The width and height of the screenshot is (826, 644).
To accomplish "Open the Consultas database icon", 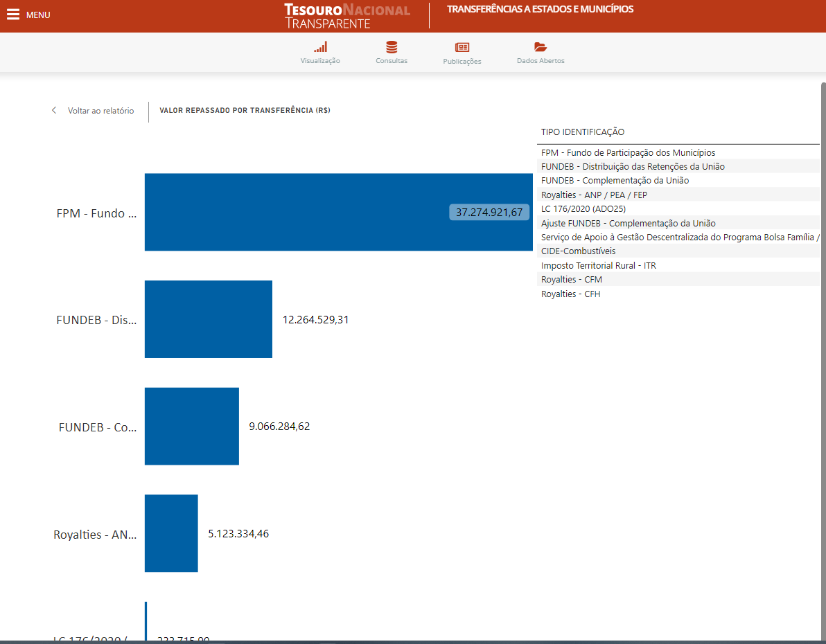I will point(392,48).
